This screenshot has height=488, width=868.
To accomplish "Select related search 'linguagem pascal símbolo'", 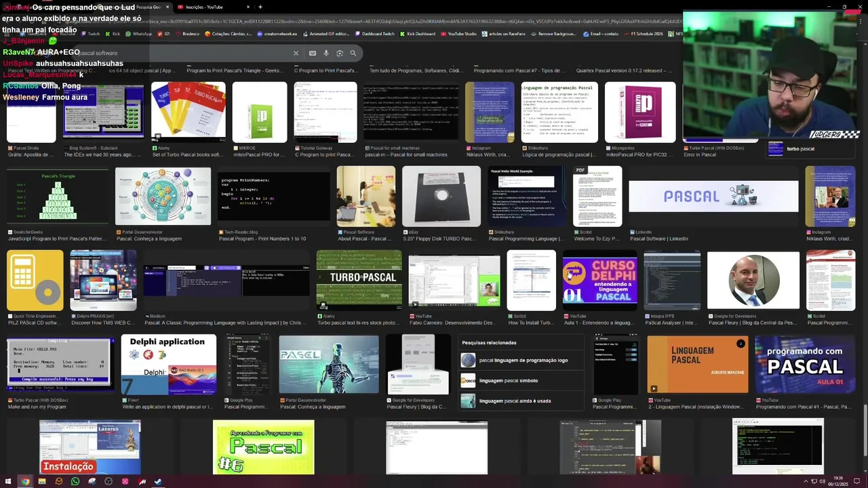I will (521, 381).
